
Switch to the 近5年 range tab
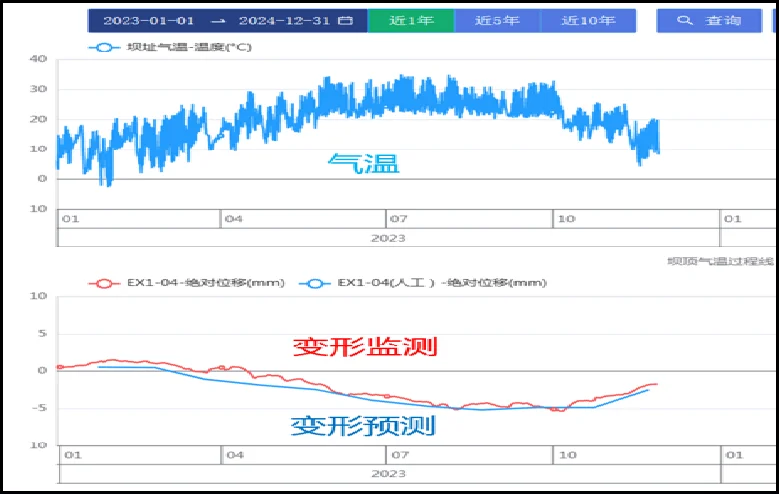pyautogui.click(x=497, y=20)
